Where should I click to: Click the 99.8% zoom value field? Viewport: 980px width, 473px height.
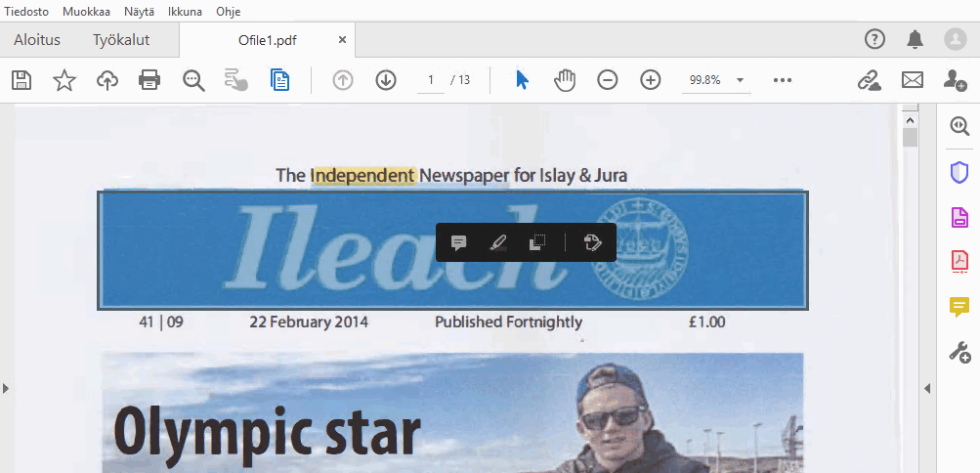click(x=705, y=80)
